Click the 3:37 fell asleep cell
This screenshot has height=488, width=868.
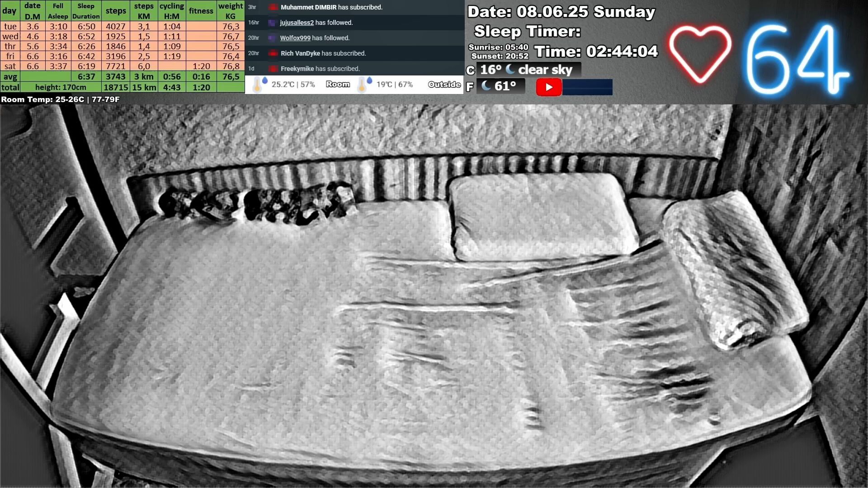click(58, 66)
